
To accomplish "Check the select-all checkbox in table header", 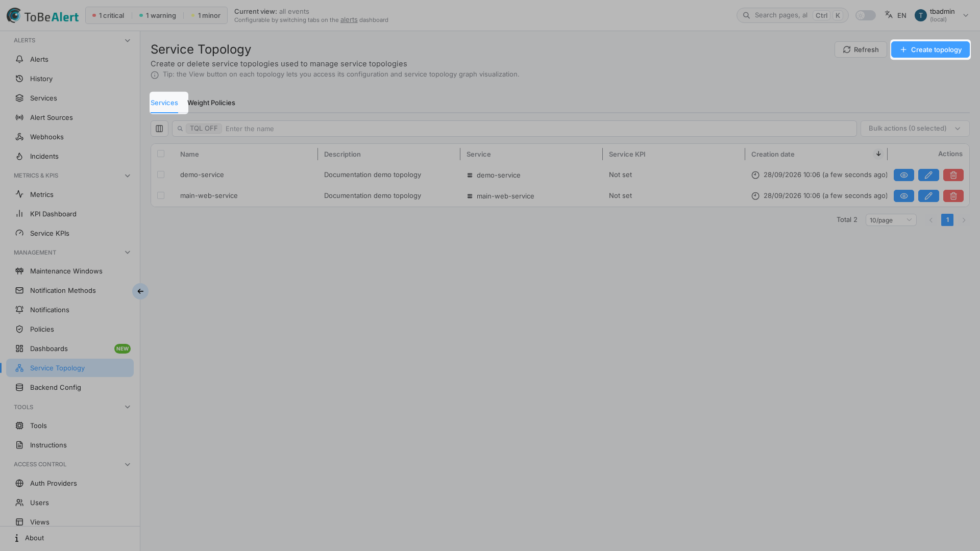I will tap(161, 154).
